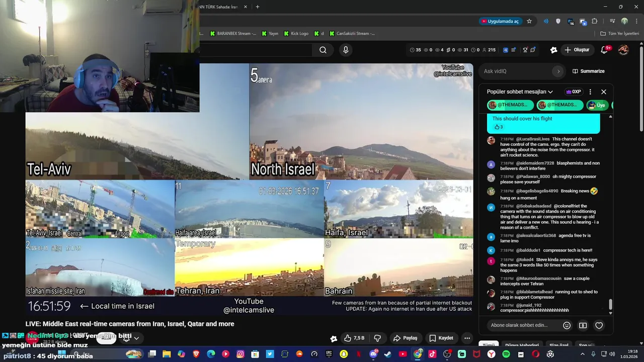
Task: Open the emoji picker in chat input
Action: [567, 325]
